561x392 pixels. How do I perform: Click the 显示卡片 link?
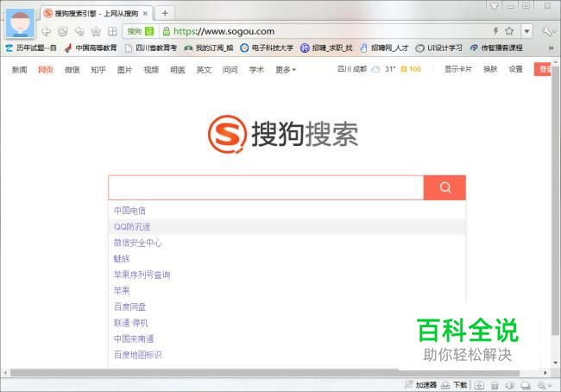click(458, 69)
